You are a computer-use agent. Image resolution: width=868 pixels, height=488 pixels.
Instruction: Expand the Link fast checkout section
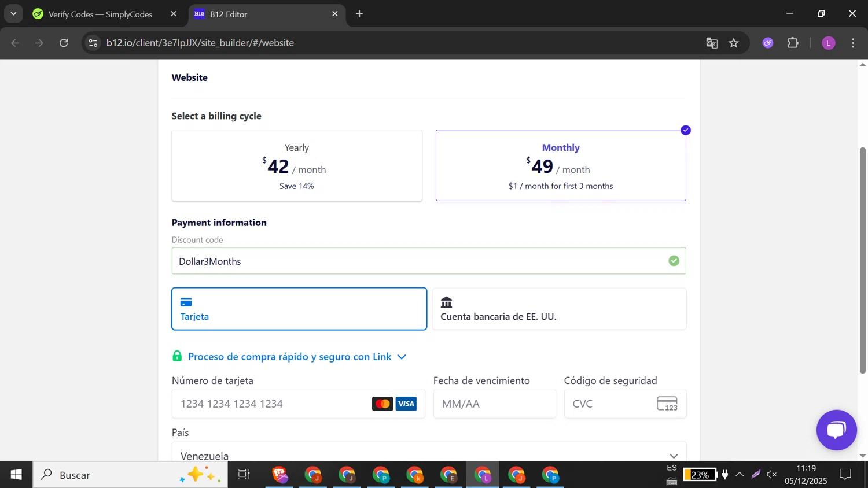pyautogui.click(x=297, y=357)
